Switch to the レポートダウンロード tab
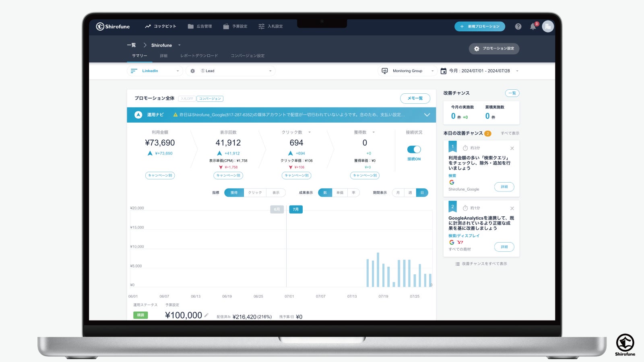The width and height of the screenshot is (644, 362). tap(199, 56)
